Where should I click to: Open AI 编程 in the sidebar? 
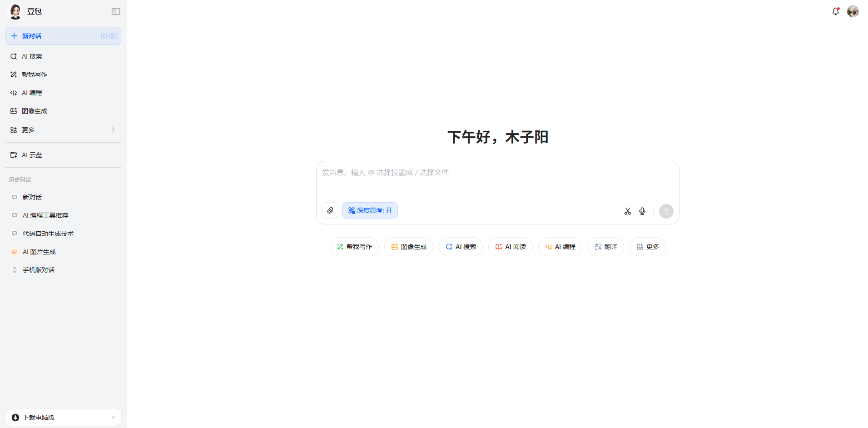point(63,93)
